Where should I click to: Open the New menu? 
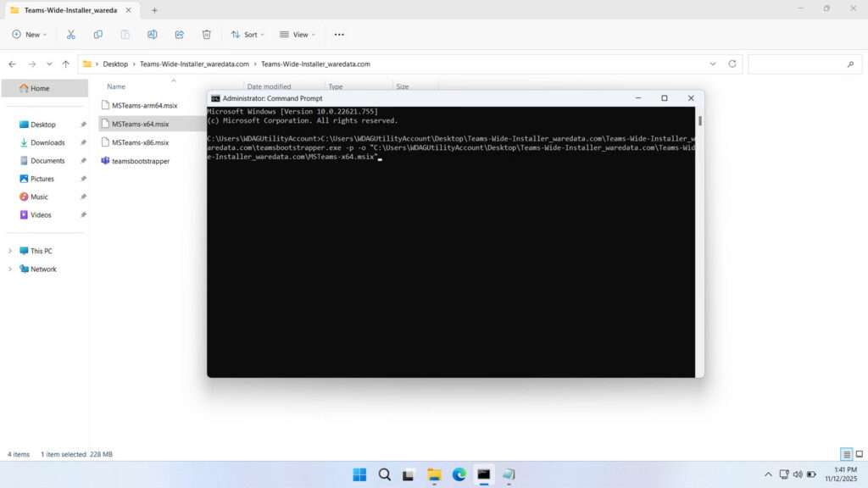pos(29,34)
